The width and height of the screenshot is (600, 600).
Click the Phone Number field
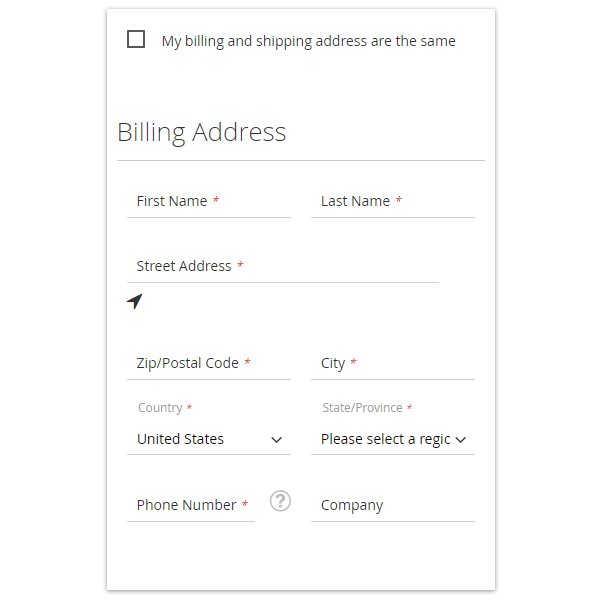[190, 505]
